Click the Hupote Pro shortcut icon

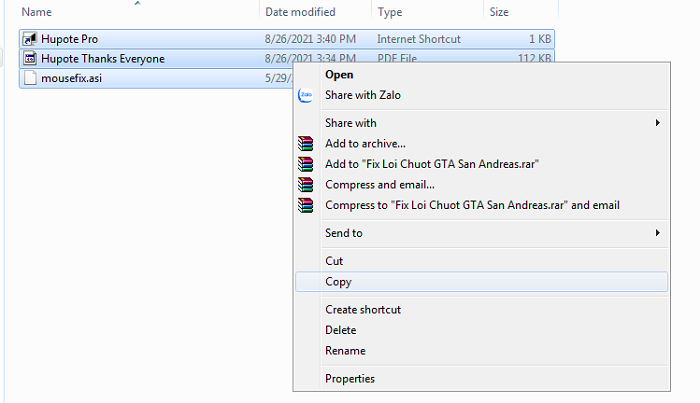tap(30, 39)
